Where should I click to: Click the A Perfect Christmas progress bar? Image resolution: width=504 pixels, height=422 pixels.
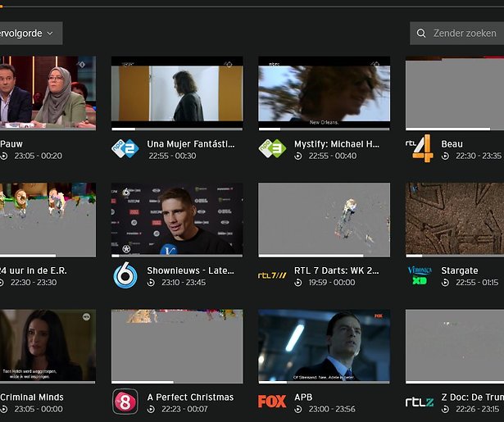pos(177,383)
